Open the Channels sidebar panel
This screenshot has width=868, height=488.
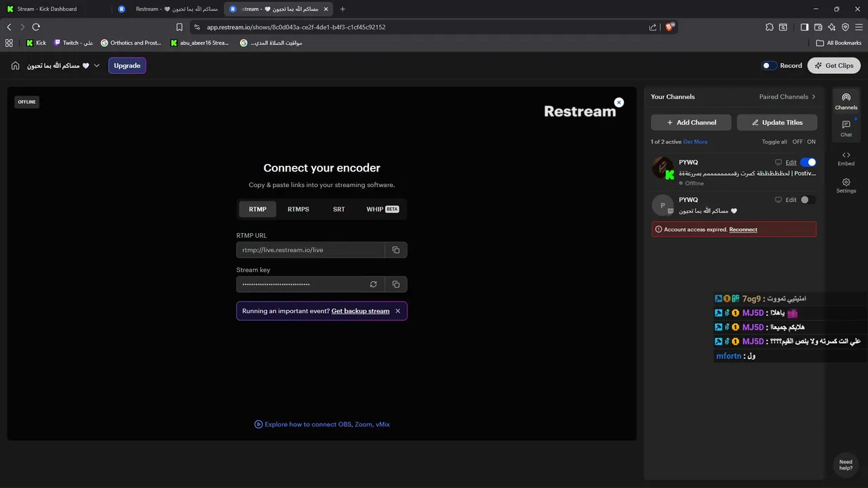pyautogui.click(x=846, y=101)
